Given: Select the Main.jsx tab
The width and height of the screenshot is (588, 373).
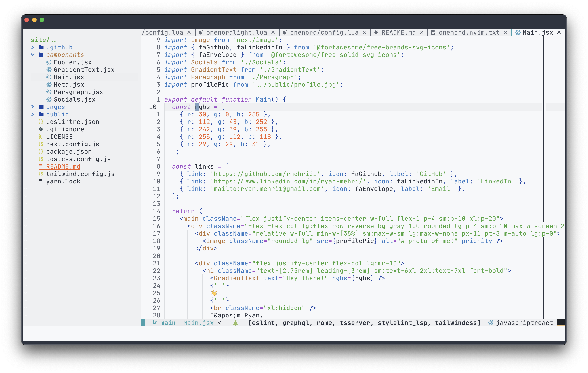Looking at the screenshot, I should click(x=538, y=32).
